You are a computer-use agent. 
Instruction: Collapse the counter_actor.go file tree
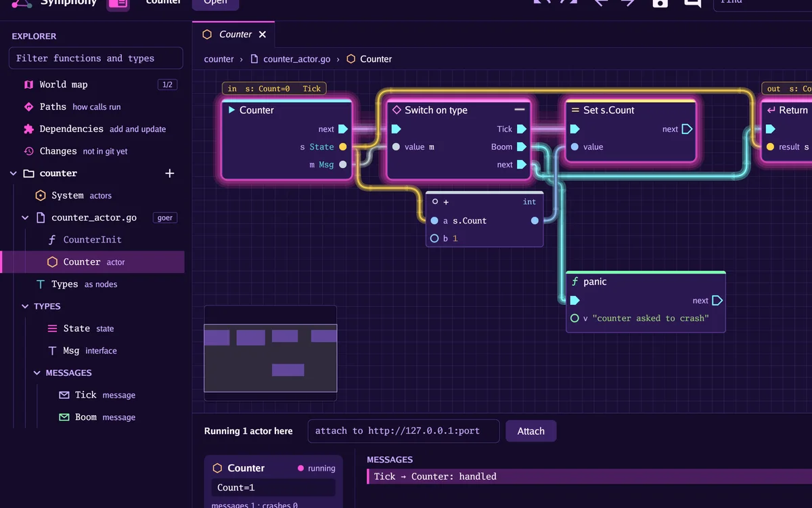click(x=25, y=218)
